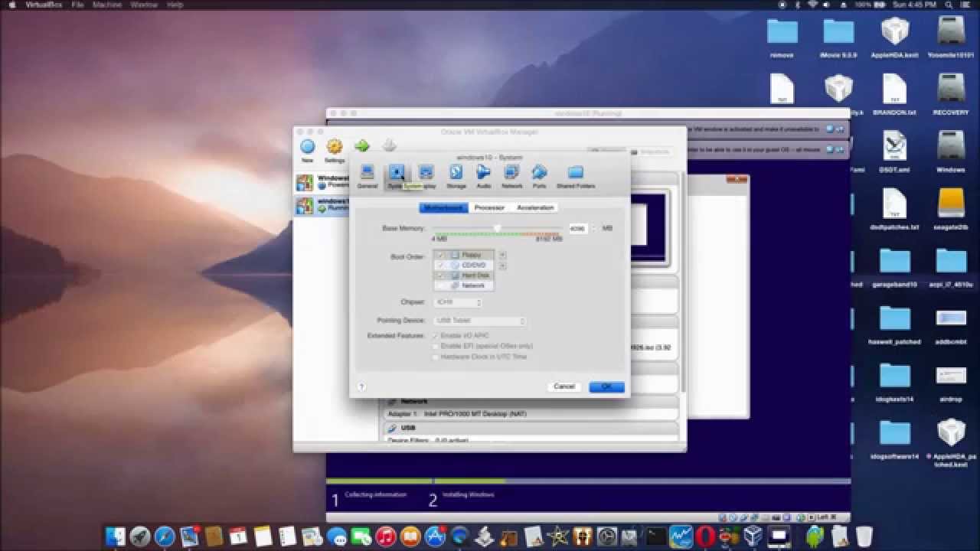Click the help question mark button
This screenshot has width=980, height=551.
(x=361, y=387)
